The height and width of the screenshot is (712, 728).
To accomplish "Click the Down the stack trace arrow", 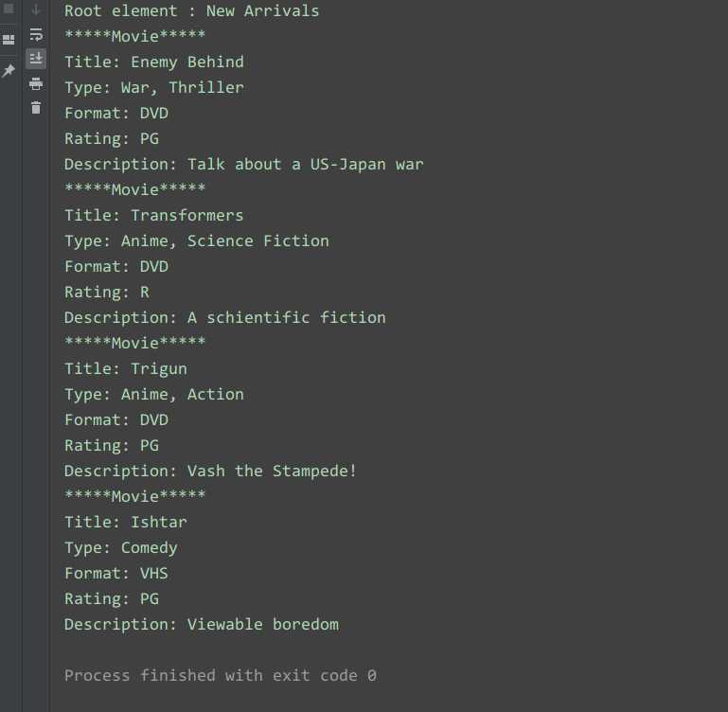I will pos(36,8).
